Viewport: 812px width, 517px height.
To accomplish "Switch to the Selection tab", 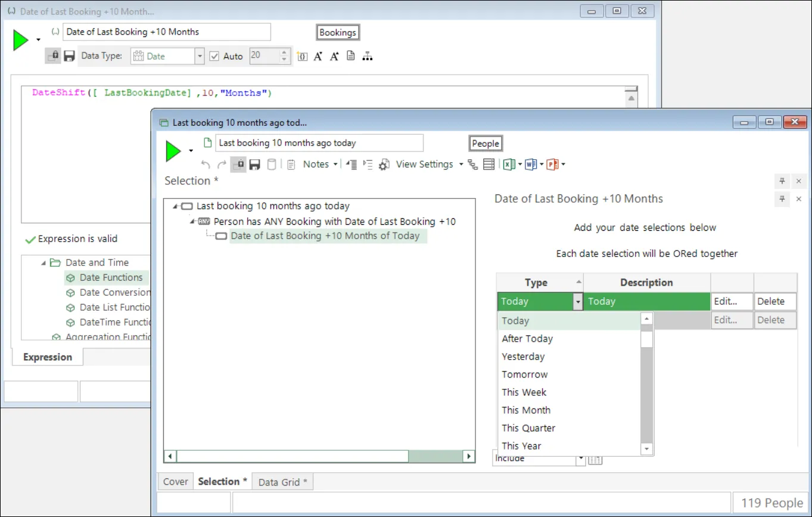I will (222, 481).
